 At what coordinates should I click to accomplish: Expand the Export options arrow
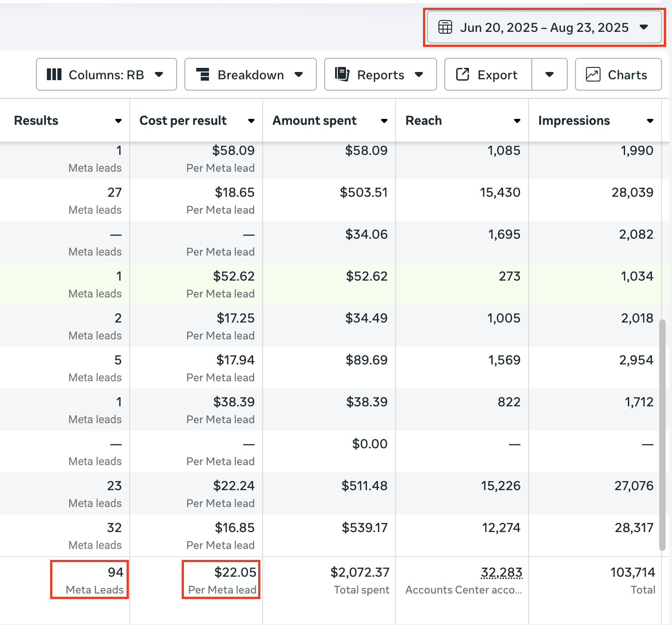[550, 75]
